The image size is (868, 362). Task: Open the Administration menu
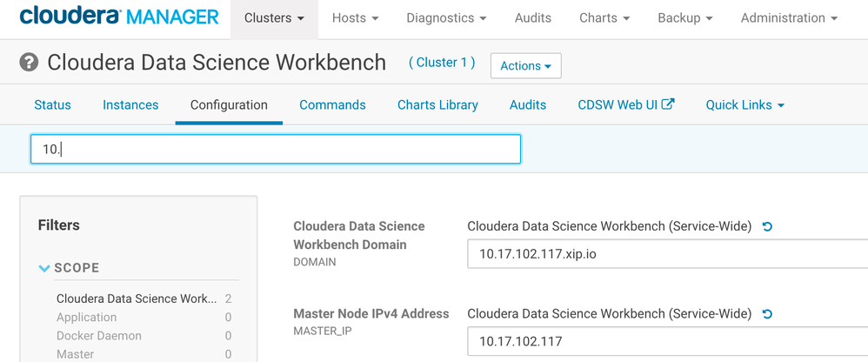pyautogui.click(x=789, y=18)
